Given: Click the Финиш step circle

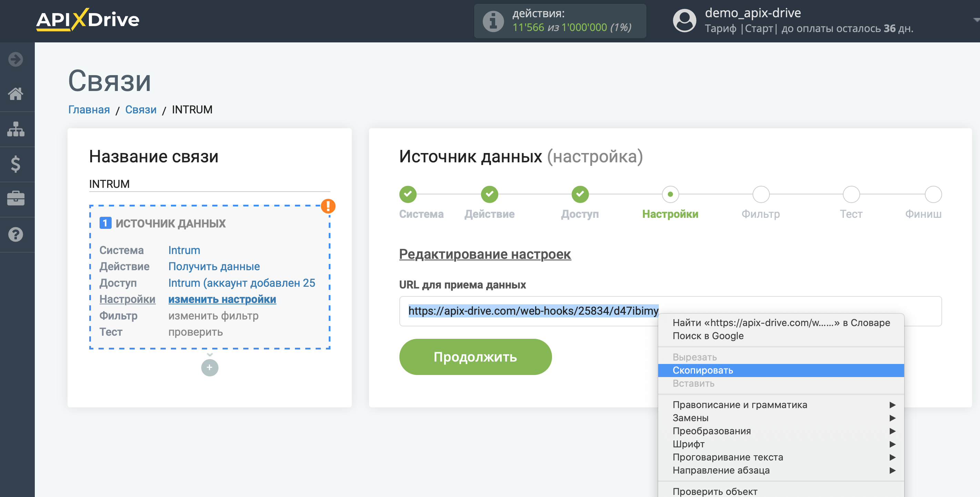Looking at the screenshot, I should (933, 194).
